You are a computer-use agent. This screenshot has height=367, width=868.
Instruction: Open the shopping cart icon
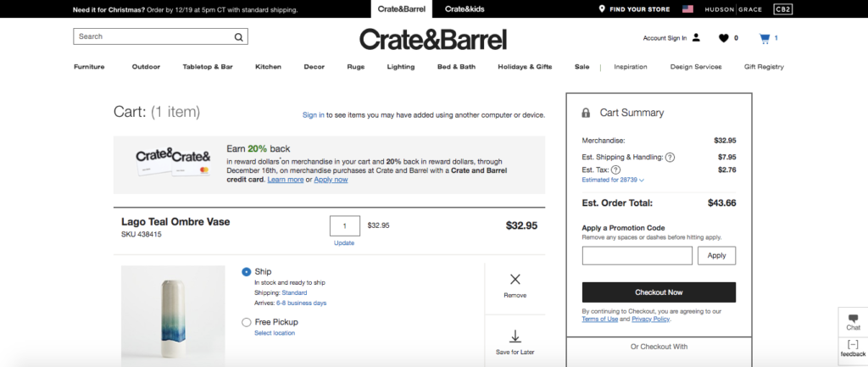coord(765,38)
